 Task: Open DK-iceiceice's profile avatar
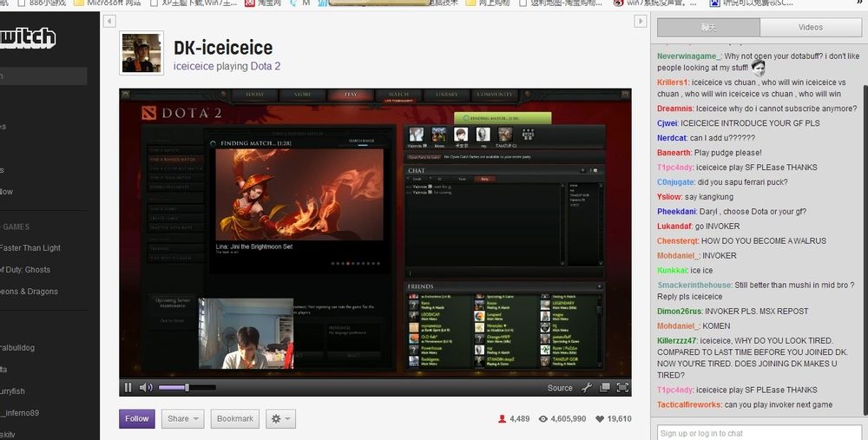(141, 53)
